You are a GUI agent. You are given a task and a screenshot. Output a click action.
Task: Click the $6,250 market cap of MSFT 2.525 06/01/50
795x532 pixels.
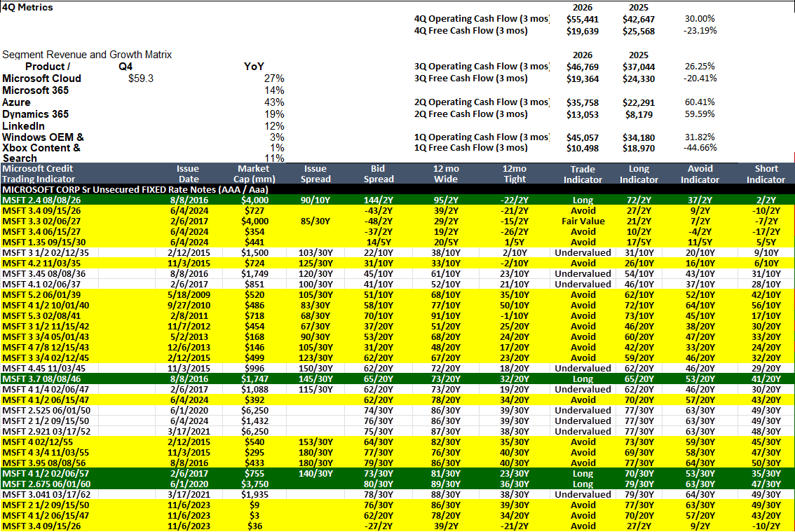[x=254, y=410]
